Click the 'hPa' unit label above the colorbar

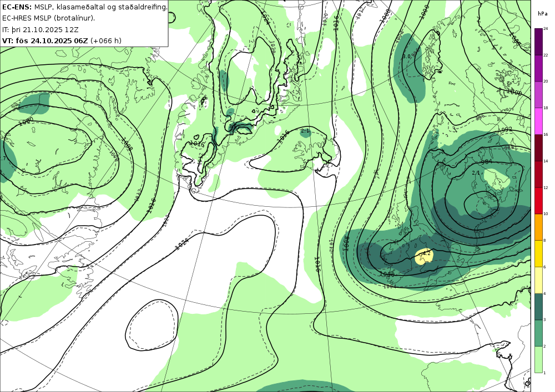click(542, 14)
